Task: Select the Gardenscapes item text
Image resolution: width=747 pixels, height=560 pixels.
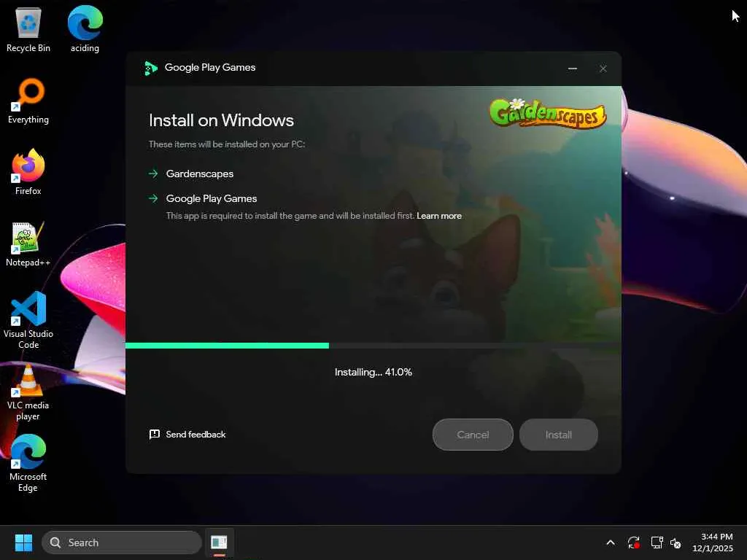Action: point(200,174)
